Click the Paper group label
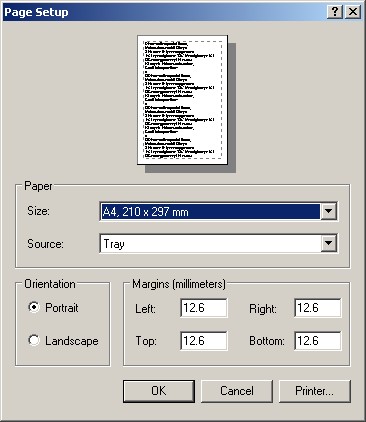Viewport: 366px width, 422px height. pyautogui.click(x=38, y=186)
